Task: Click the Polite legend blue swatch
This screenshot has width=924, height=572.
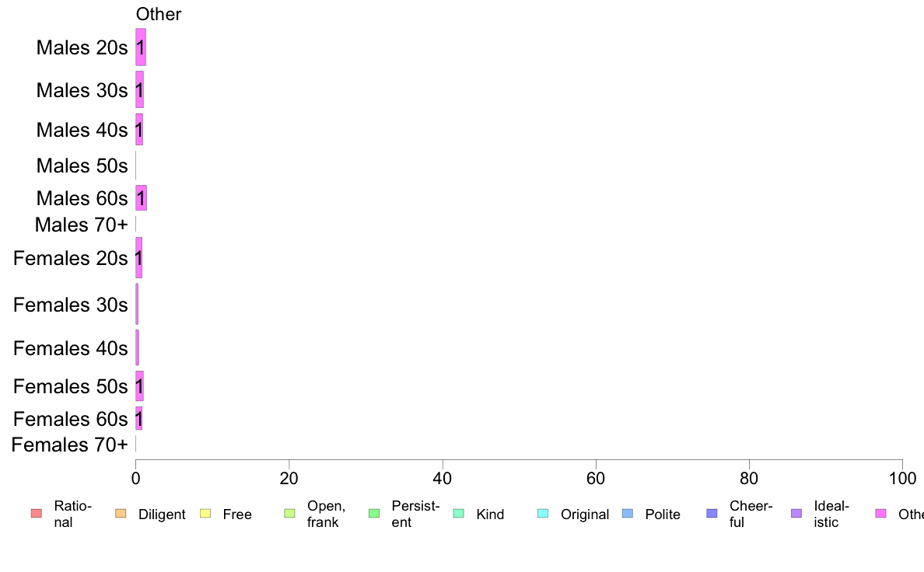Action: (628, 514)
